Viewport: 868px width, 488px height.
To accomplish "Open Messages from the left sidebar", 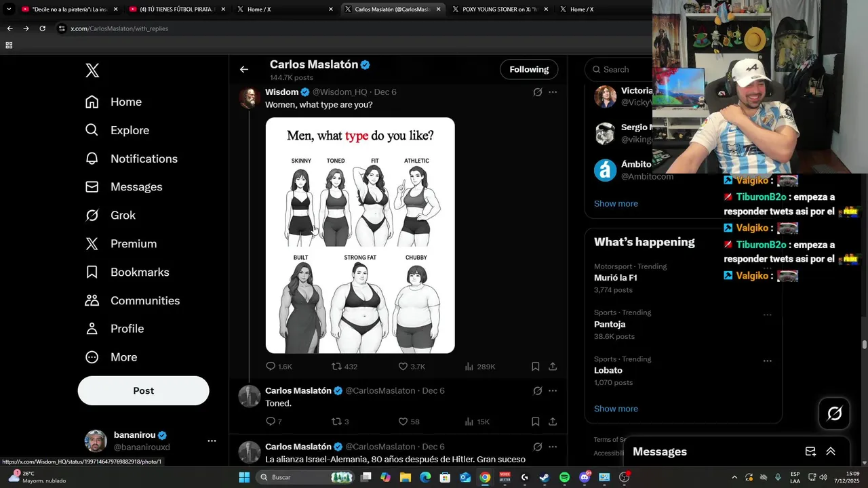I will 123,187.
